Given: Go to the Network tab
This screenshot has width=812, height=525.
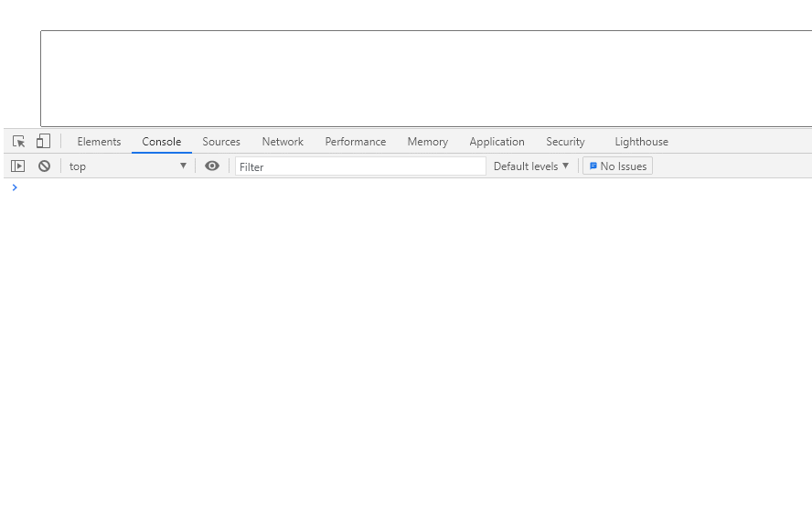Looking at the screenshot, I should pyautogui.click(x=283, y=142).
